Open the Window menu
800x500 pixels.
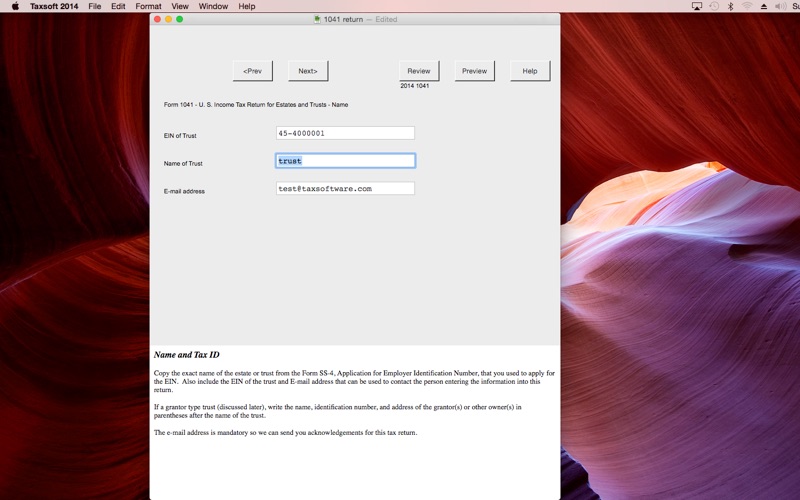pyautogui.click(x=213, y=6)
